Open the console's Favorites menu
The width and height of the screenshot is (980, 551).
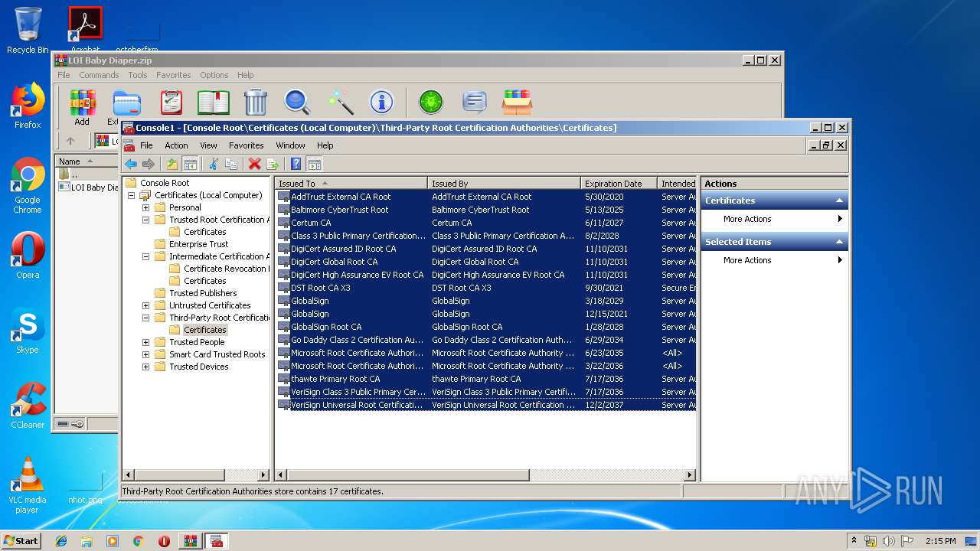point(247,145)
